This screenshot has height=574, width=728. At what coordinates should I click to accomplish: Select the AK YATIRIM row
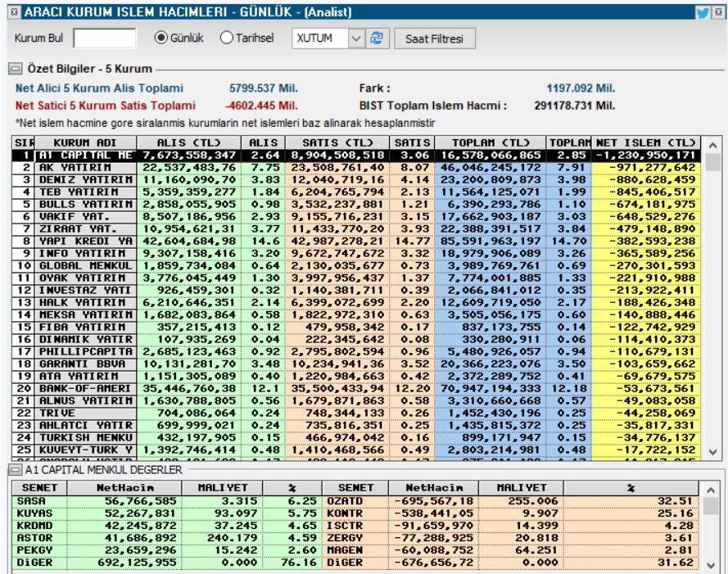[356, 168]
